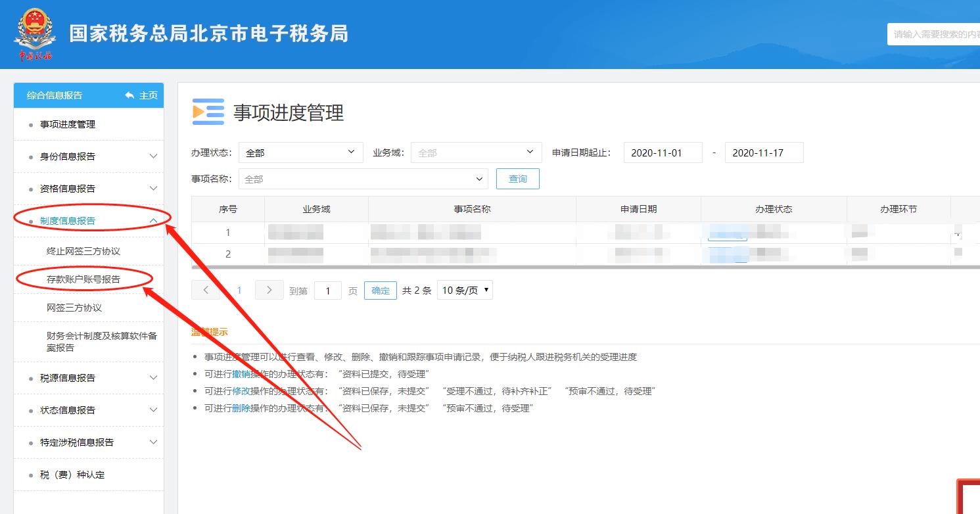Click the 事项进度管理 page header icon

tap(208, 112)
